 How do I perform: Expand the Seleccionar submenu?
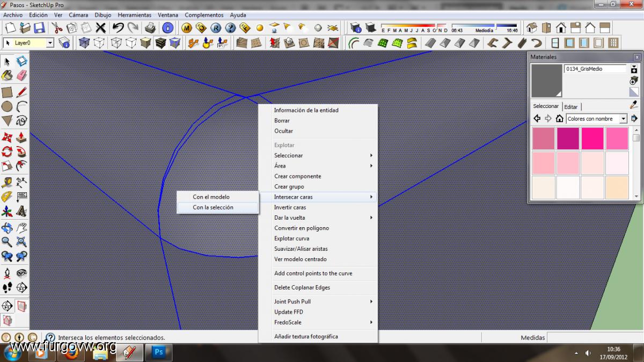[318, 155]
